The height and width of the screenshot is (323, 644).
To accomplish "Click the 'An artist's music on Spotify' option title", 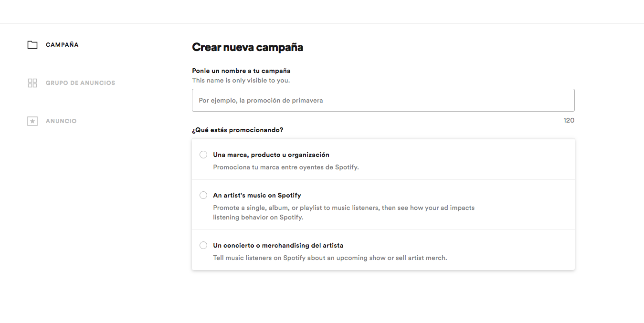I will point(257,195).
